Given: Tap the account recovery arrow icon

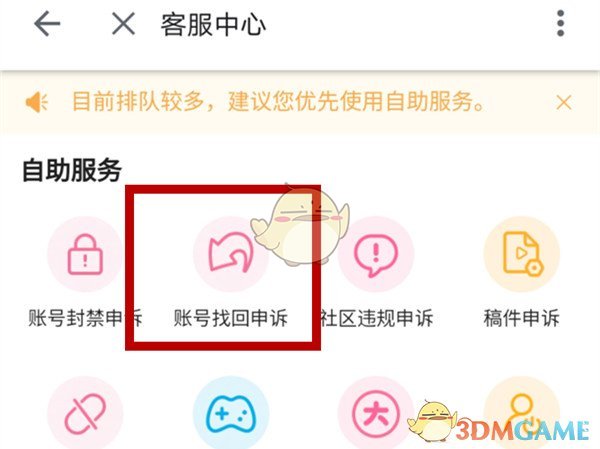Looking at the screenshot, I should point(231,254).
